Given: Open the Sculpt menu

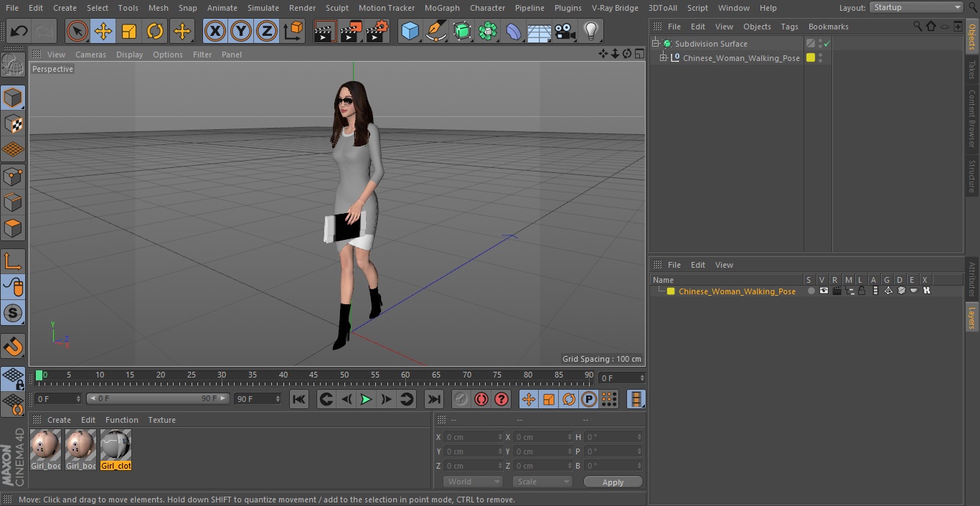Looking at the screenshot, I should pos(337,8).
